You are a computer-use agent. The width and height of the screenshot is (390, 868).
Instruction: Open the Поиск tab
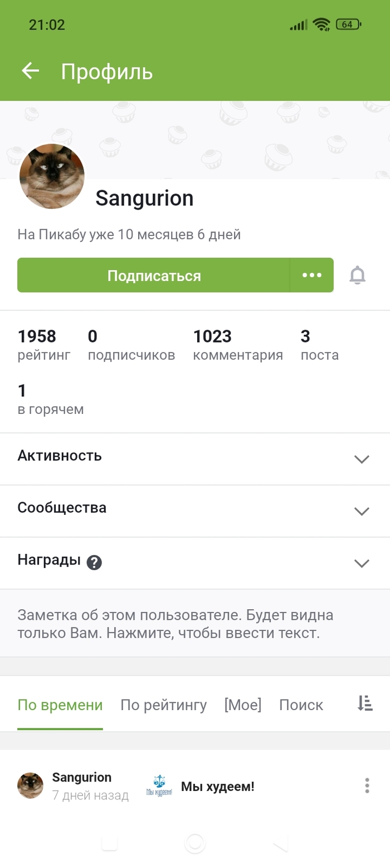tap(301, 705)
